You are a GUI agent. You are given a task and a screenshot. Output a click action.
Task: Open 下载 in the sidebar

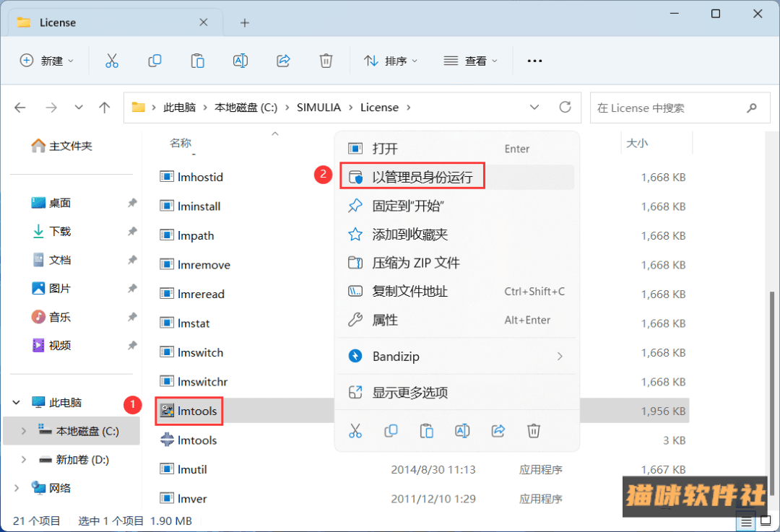coord(51,231)
